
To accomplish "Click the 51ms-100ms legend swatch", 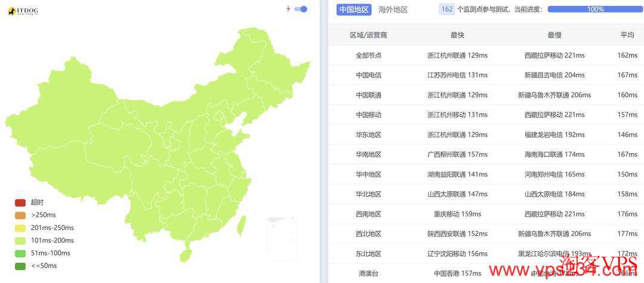I will (20, 253).
